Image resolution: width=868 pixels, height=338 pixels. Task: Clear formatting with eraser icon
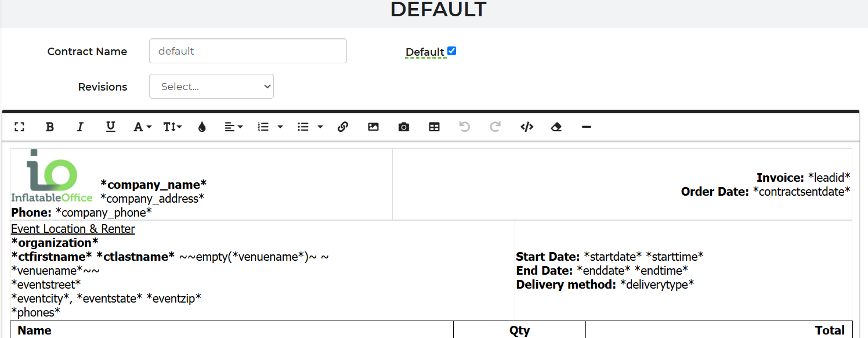tap(556, 127)
